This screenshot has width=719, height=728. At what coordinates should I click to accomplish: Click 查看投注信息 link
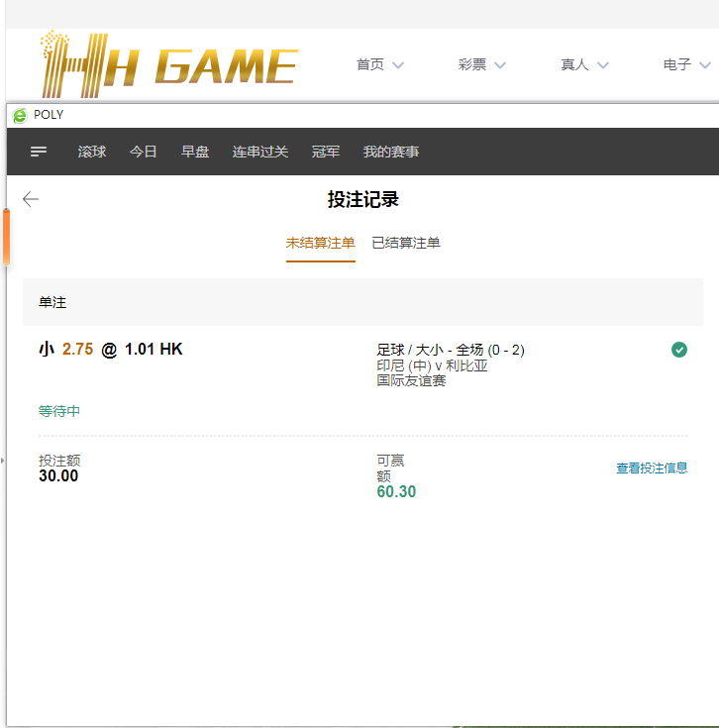click(652, 468)
